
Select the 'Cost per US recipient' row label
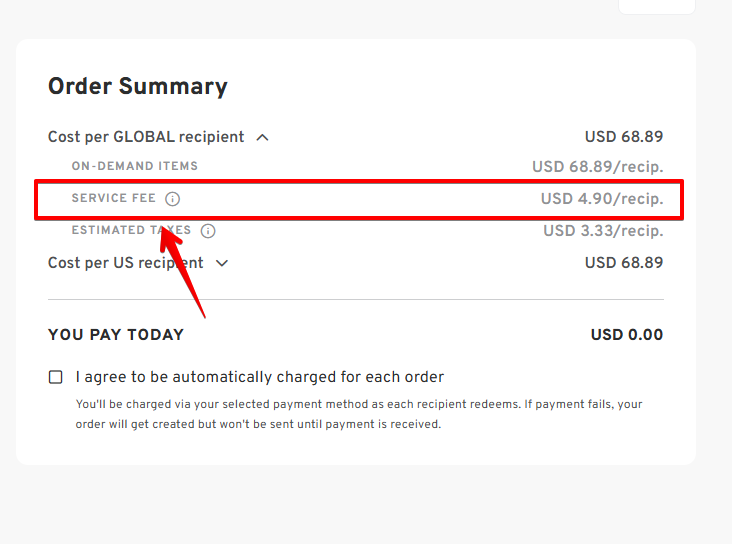(126, 263)
